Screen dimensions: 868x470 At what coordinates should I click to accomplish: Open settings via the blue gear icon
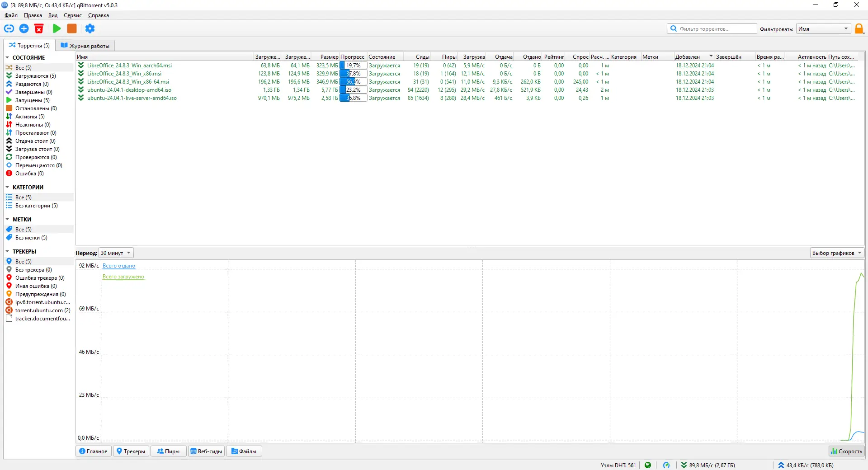(90, 28)
